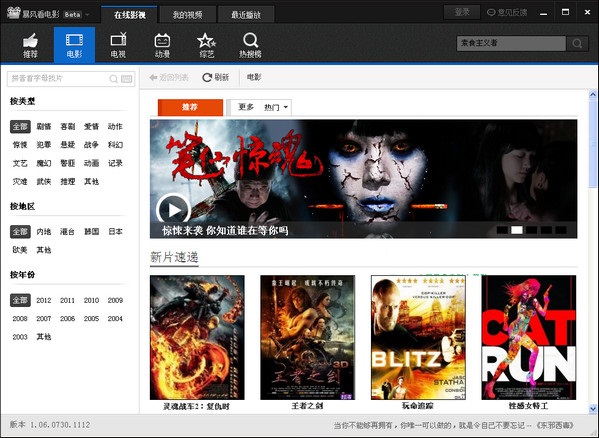Open the 推荐 thumbs-up section
The width and height of the screenshot is (599, 438).
click(x=30, y=45)
